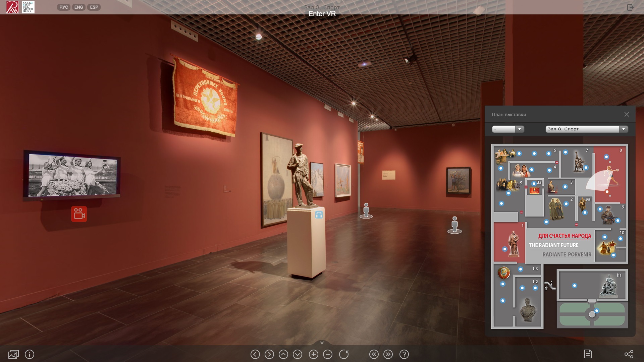
Task: Open the help question mark icon
Action: 404,354
